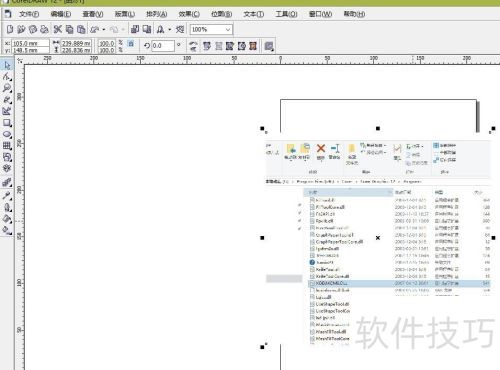Click the Cut scissors icon

click(x=58, y=29)
